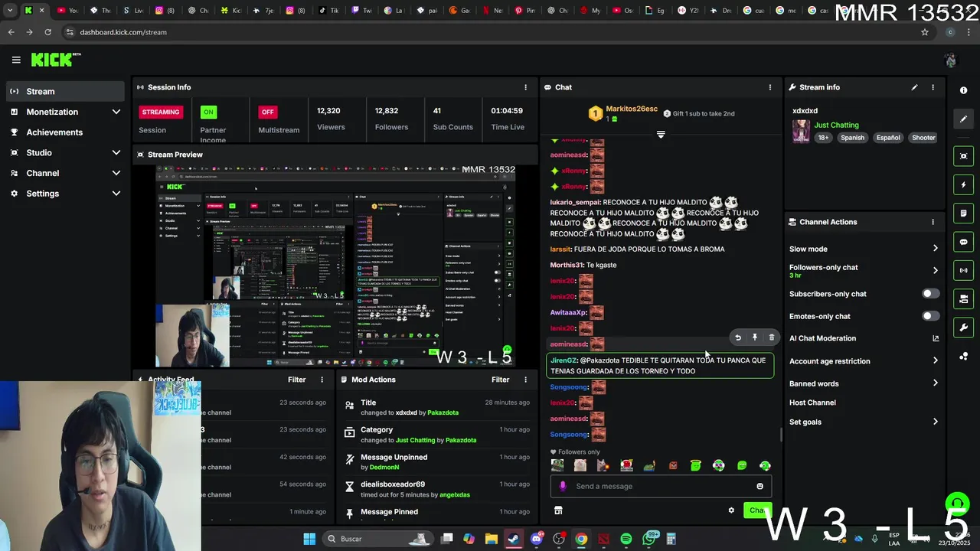This screenshot has height=551, width=980.
Task: Click the Multistream OFF badge
Action: [267, 112]
